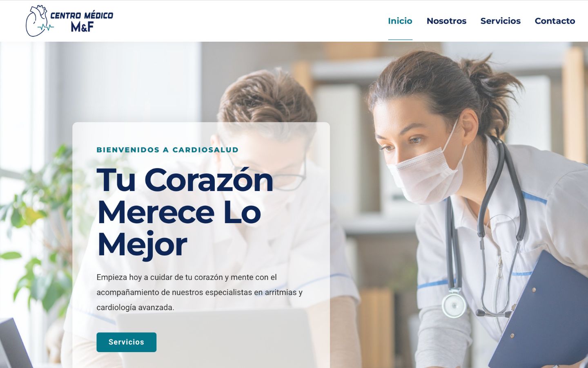The width and height of the screenshot is (588, 368).
Task: Select Servicios in the top navigation
Action: point(500,21)
